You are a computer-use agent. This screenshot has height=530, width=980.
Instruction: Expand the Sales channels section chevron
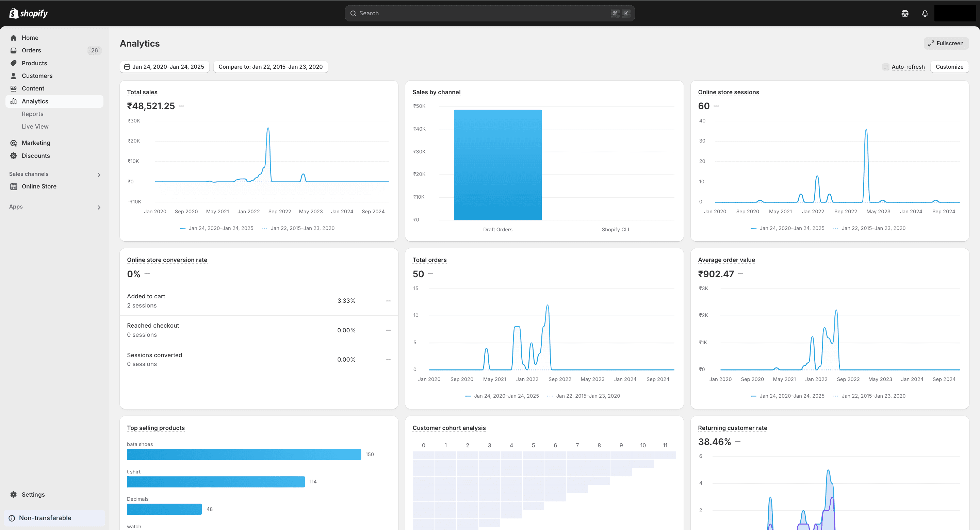pyautogui.click(x=99, y=175)
